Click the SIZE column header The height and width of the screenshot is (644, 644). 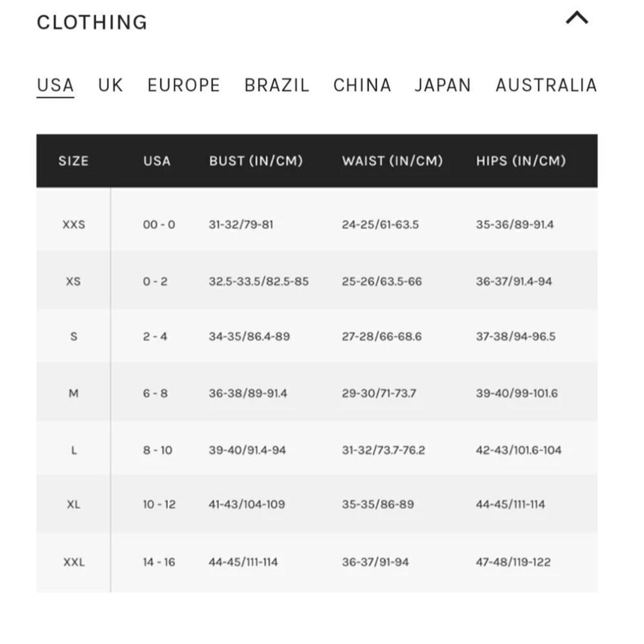pos(74,160)
